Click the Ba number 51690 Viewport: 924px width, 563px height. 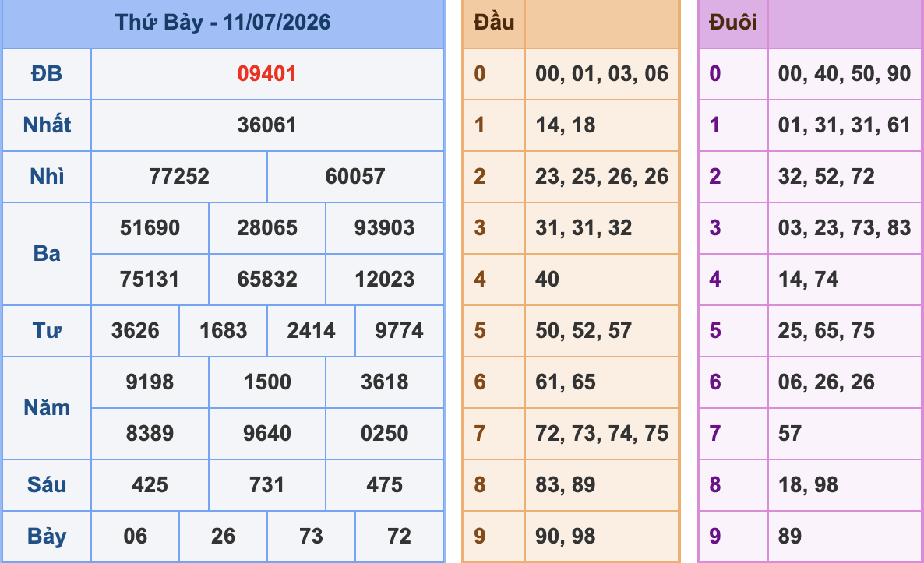tap(150, 228)
